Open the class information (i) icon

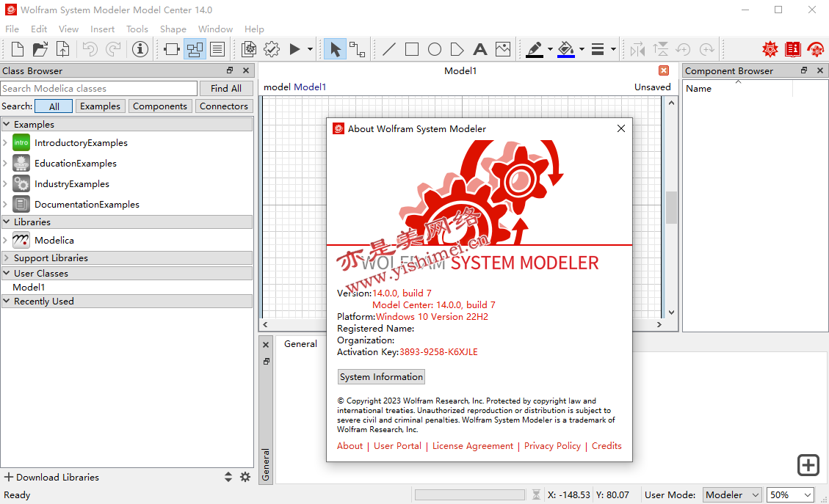pos(140,49)
